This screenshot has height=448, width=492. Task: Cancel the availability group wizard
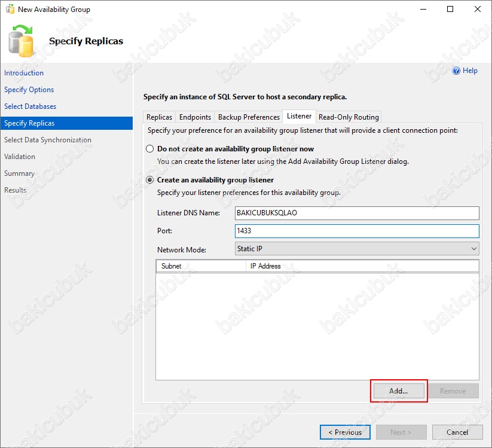[x=457, y=432]
